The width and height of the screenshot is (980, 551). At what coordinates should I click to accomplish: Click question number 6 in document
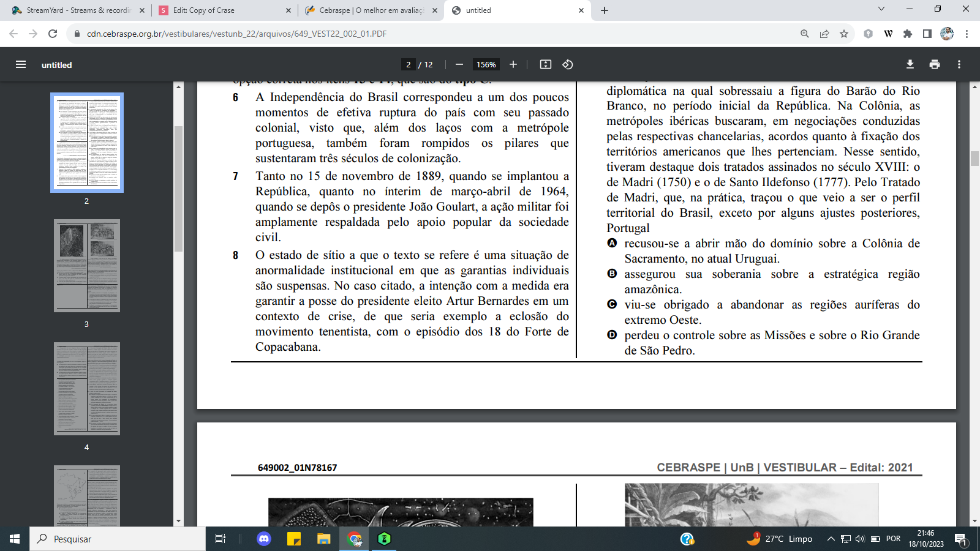tap(235, 97)
